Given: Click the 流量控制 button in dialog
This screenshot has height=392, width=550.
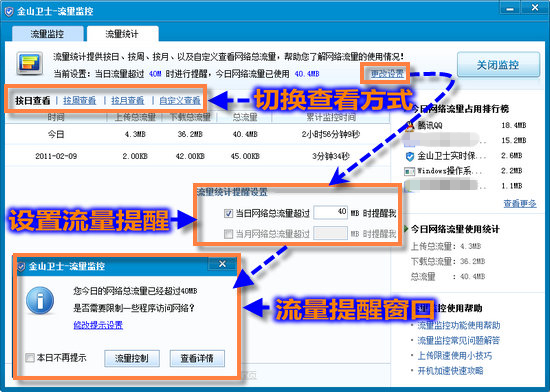Looking at the screenshot, I should [x=132, y=358].
